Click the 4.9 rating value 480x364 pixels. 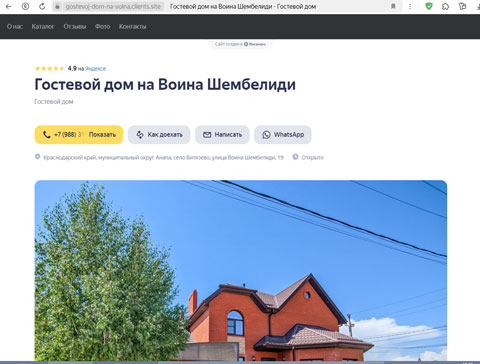(72, 68)
